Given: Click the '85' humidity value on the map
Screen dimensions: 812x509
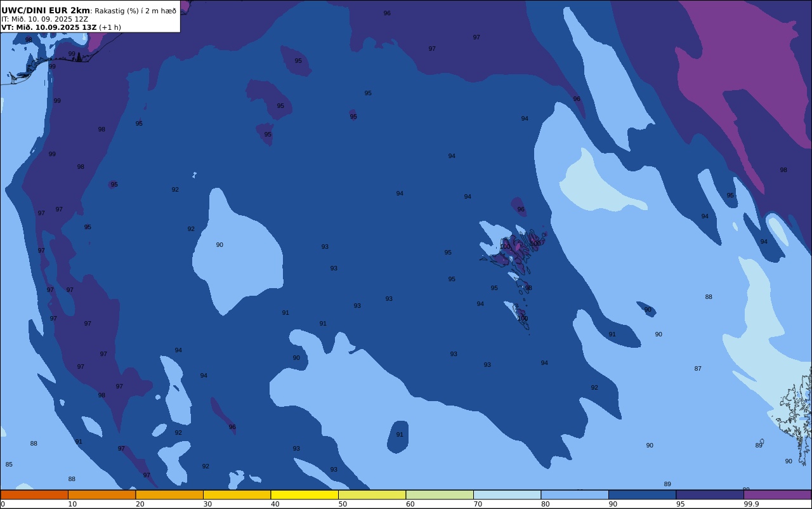Looking at the screenshot, I should pos(9,465).
